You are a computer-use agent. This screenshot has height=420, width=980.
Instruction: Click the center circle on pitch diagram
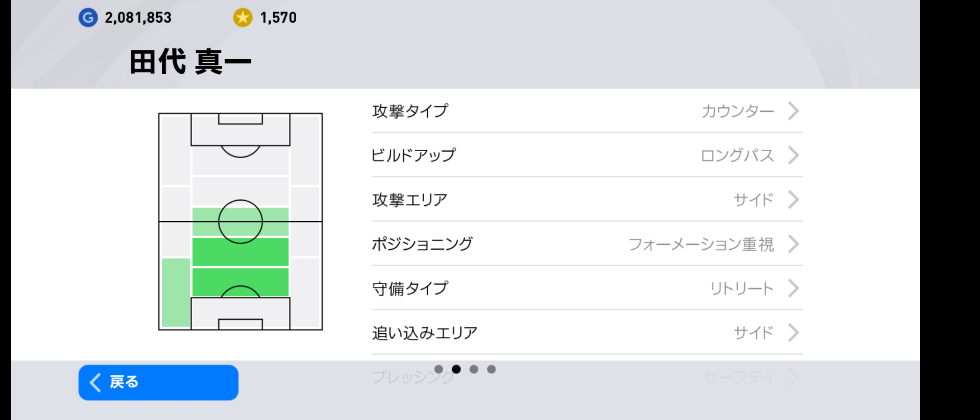240,222
